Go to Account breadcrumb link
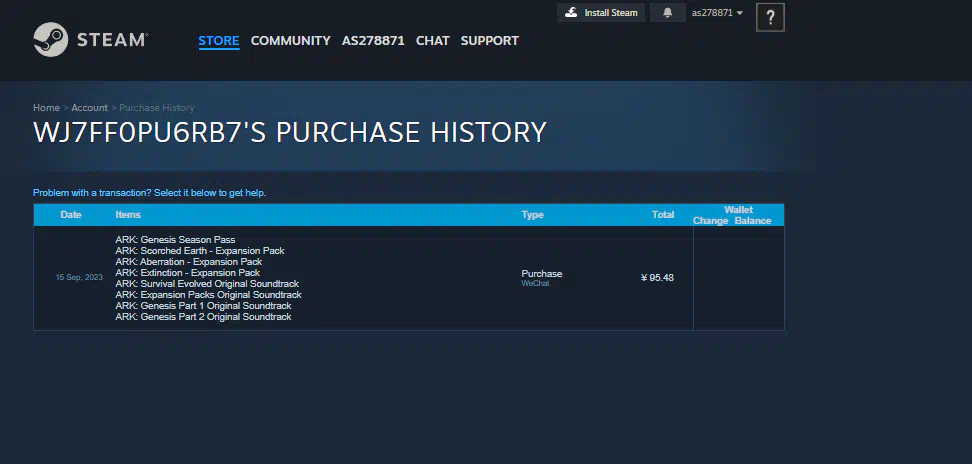The width and height of the screenshot is (972, 464). [89, 108]
